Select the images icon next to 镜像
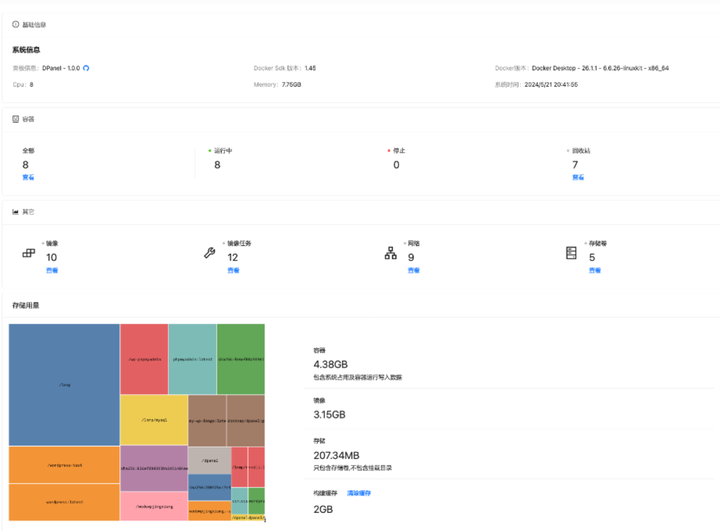The image size is (720, 531). [x=29, y=253]
